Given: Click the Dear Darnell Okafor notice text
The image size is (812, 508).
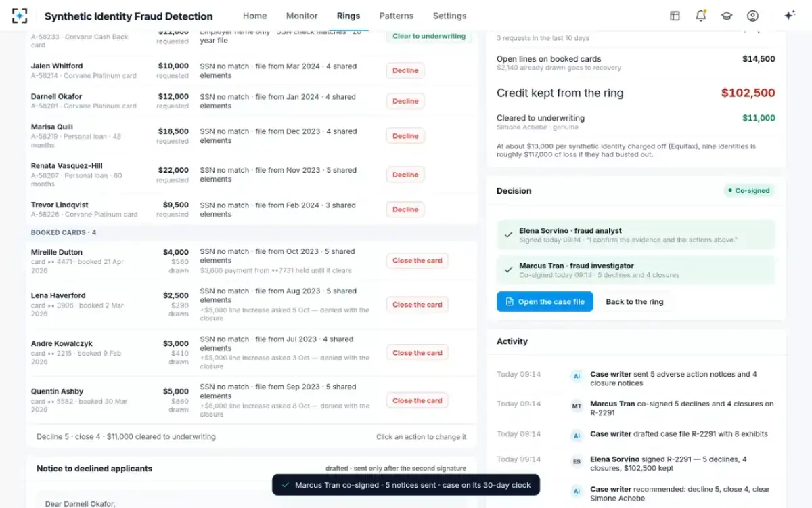Looking at the screenshot, I should click(x=81, y=504).
